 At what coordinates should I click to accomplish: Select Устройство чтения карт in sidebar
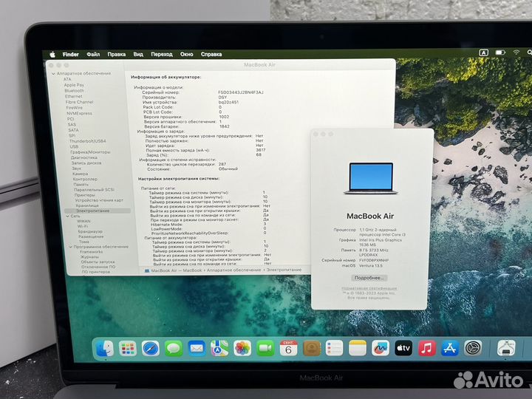click(99, 200)
